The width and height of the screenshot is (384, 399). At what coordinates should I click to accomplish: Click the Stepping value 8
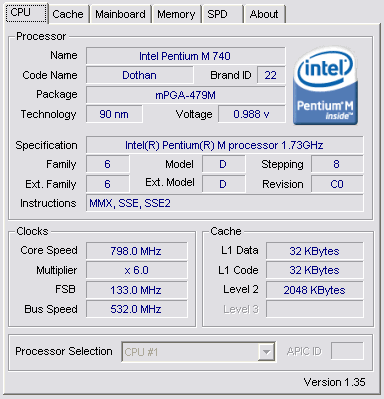(x=337, y=164)
